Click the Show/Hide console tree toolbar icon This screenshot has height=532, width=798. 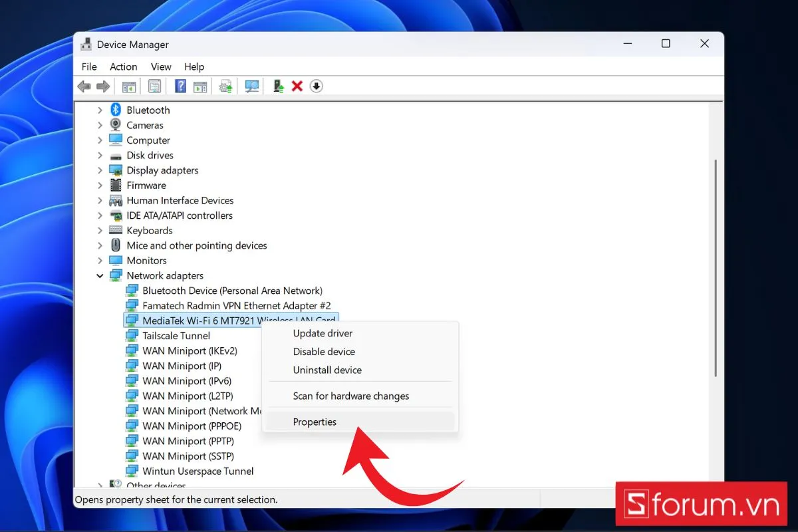(x=129, y=86)
